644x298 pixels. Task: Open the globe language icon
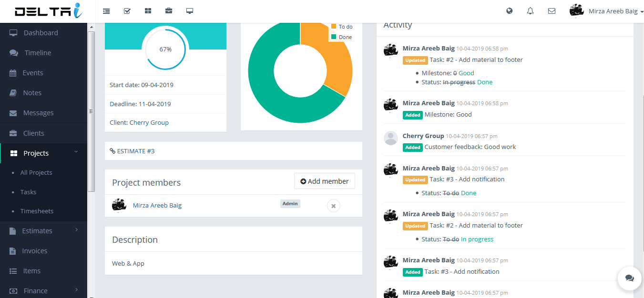pos(510,11)
